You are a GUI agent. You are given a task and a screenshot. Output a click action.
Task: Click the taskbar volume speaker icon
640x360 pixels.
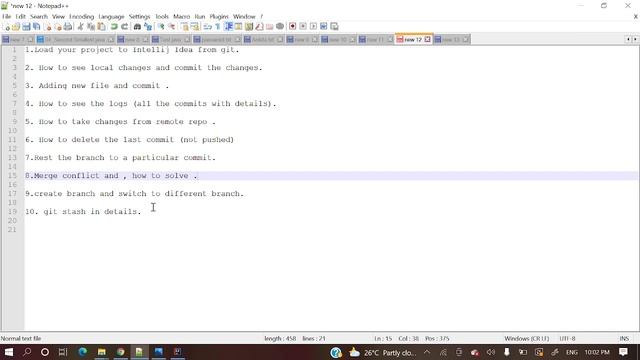click(x=491, y=352)
